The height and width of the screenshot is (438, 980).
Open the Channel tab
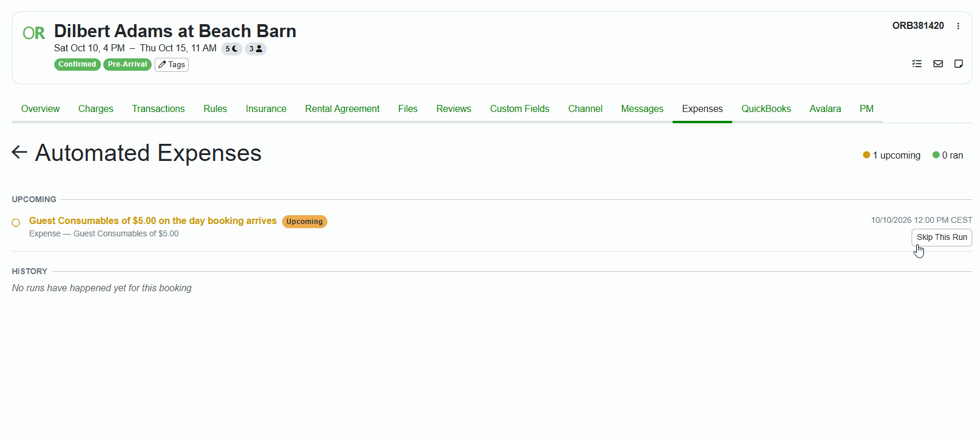point(585,108)
